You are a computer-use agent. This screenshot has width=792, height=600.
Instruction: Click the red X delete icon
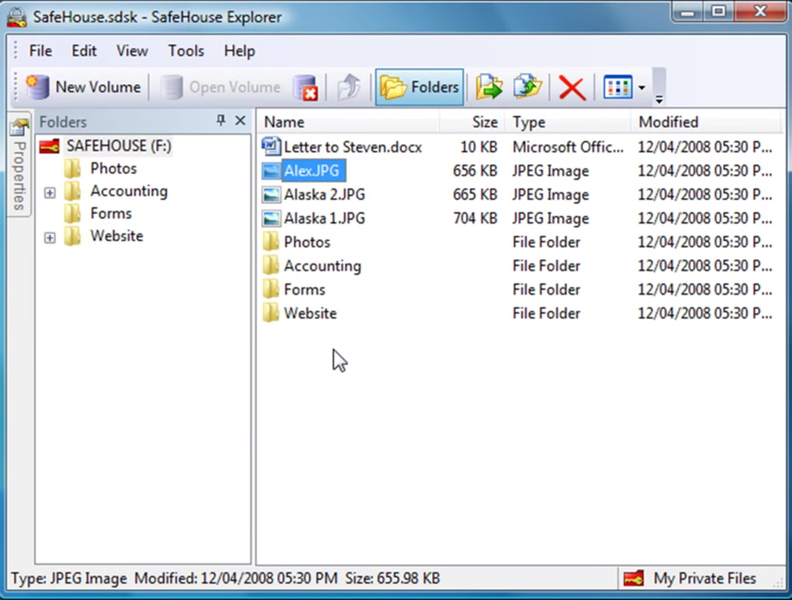pyautogui.click(x=572, y=88)
